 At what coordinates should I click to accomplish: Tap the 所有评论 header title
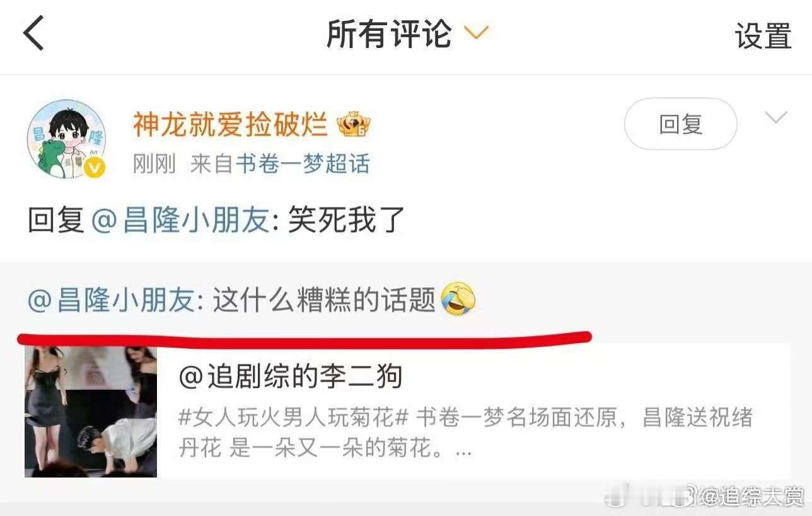pos(389,33)
